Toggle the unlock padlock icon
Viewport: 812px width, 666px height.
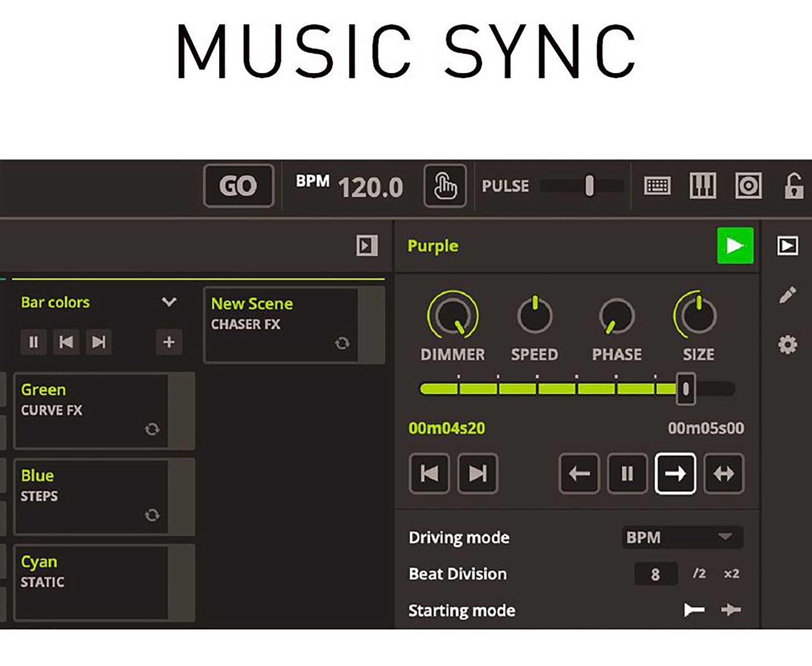pyautogui.click(x=793, y=186)
